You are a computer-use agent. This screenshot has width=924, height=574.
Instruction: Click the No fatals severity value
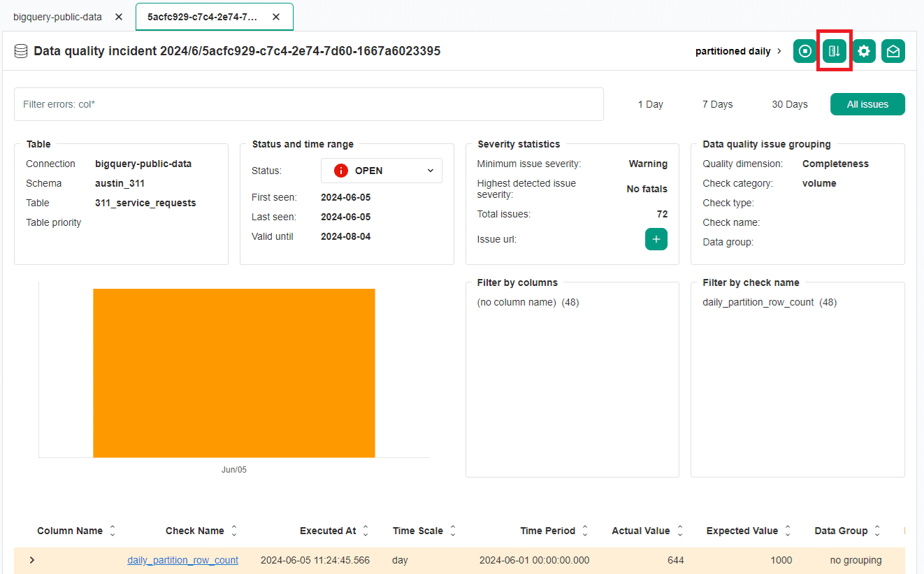(x=647, y=189)
